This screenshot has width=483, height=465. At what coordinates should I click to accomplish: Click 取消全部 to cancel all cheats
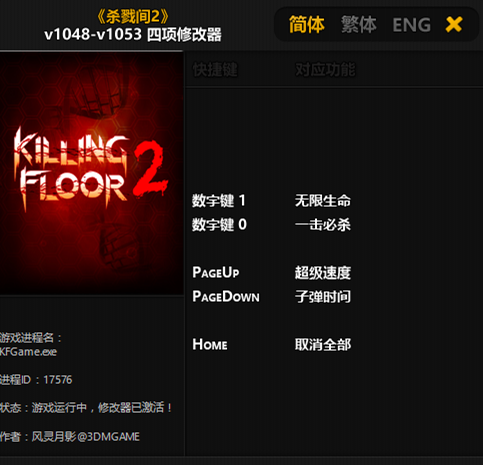pos(323,344)
